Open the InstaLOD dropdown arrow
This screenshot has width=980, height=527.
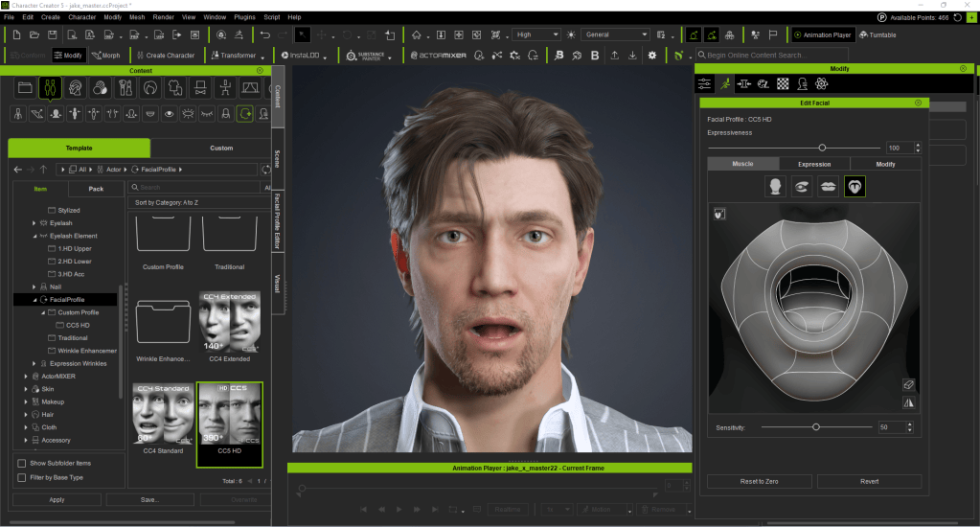(325, 57)
